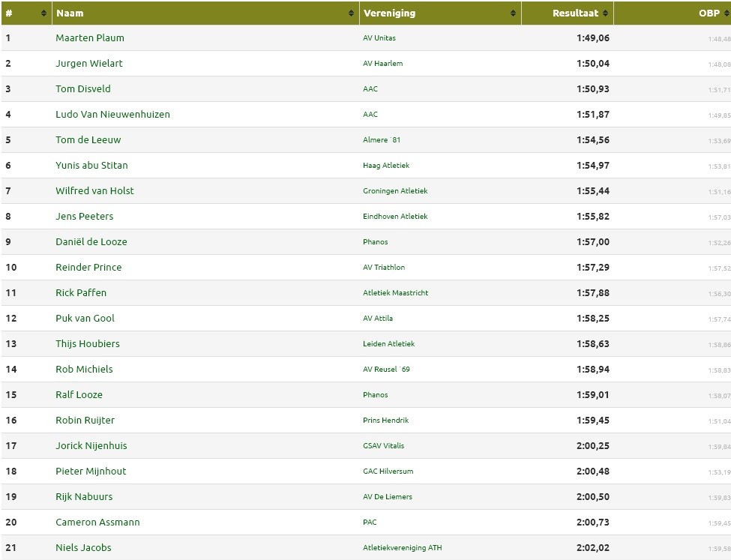Click on Daniël de Looze name
This screenshot has height=560, width=731.
tap(91, 242)
